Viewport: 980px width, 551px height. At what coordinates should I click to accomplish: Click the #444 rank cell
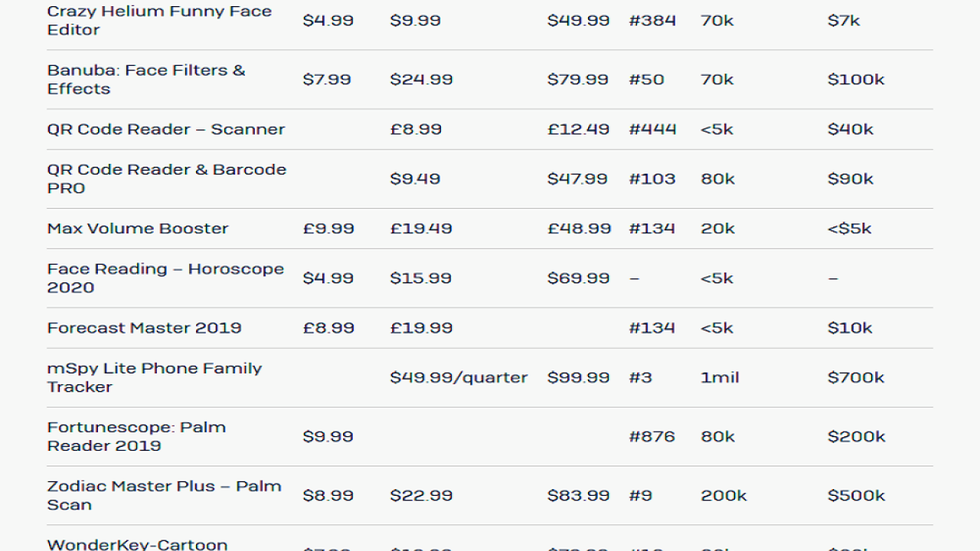pos(652,129)
